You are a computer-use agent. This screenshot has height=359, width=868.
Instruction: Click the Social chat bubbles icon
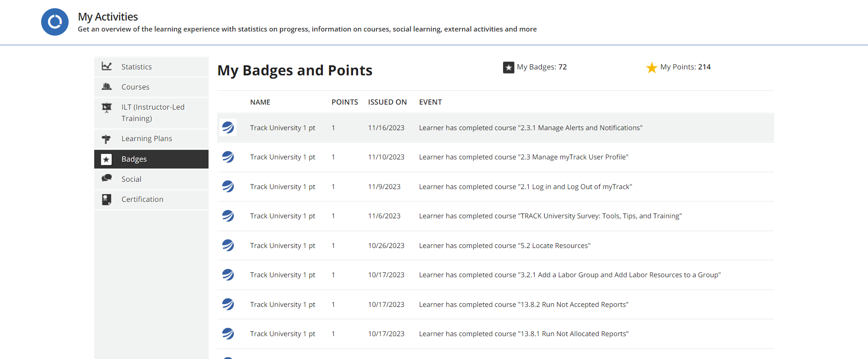coord(107,178)
